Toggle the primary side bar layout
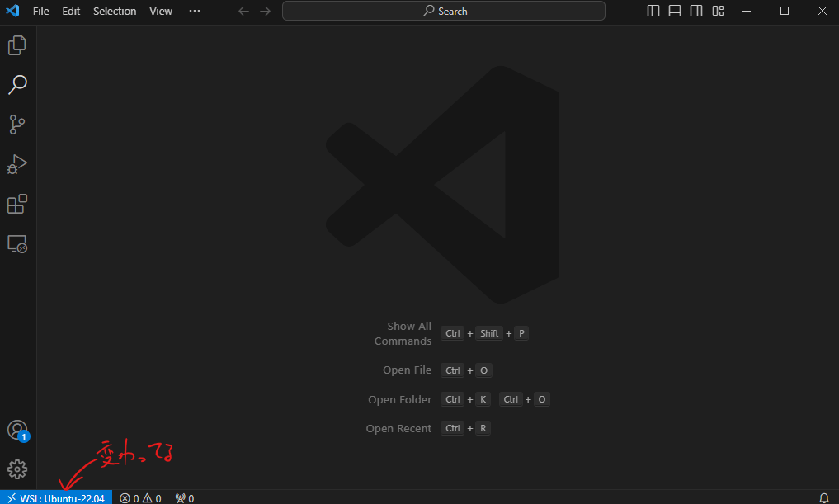 pyautogui.click(x=653, y=12)
